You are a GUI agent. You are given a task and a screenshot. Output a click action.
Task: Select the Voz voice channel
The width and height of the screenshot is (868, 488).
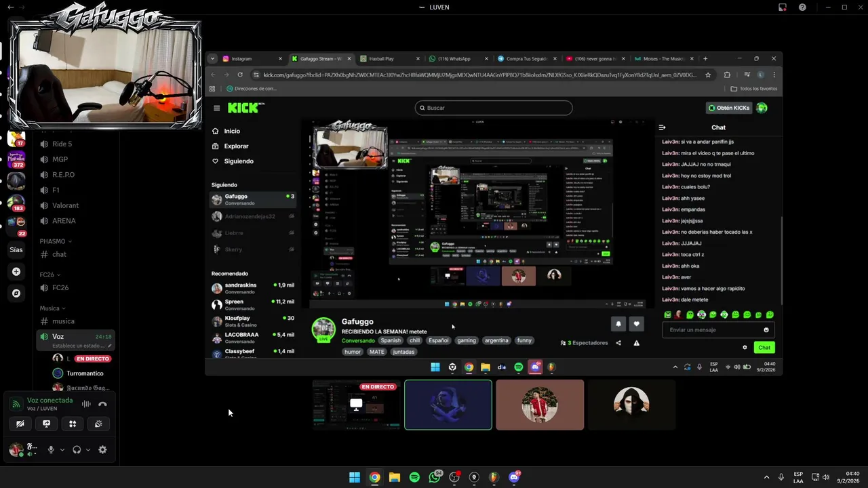pyautogui.click(x=75, y=340)
